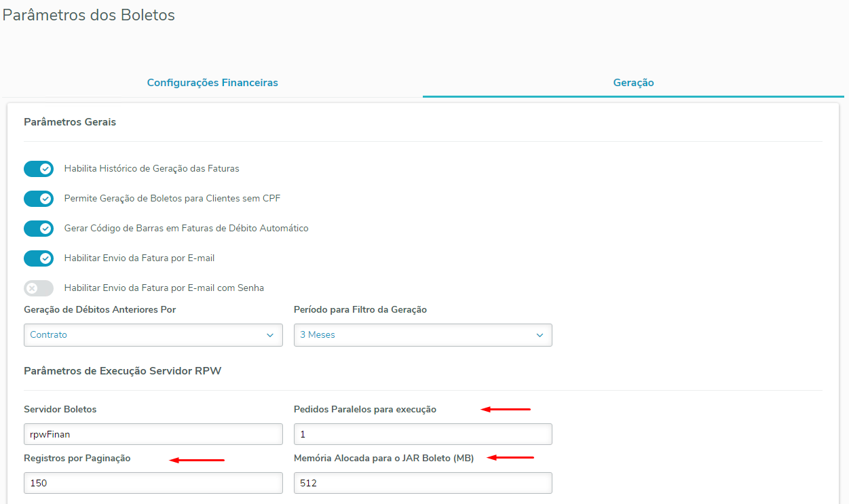The width and height of the screenshot is (849, 504).
Task: Click label Habilitar Envio da Fatura por E-mail
Action: (139, 258)
